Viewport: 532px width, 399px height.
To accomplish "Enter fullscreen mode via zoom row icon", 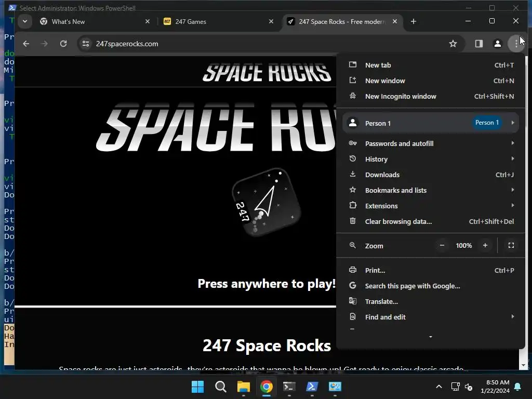I will 511,245.
